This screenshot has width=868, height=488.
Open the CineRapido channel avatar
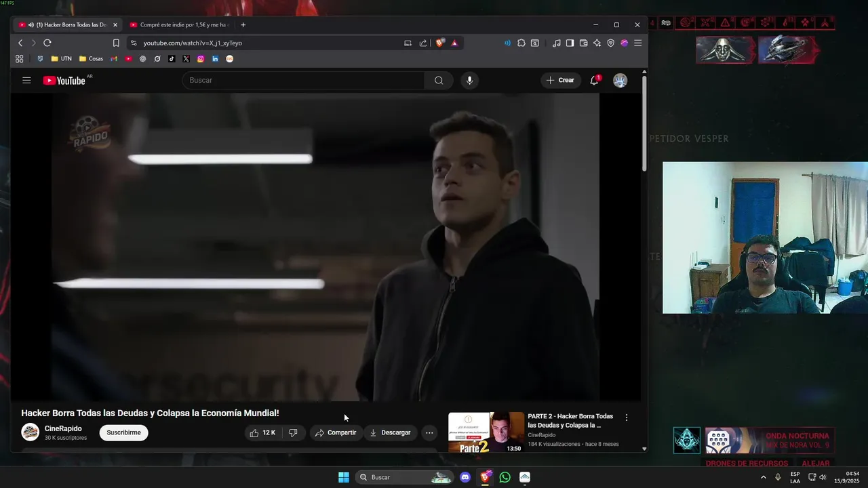[x=30, y=432]
